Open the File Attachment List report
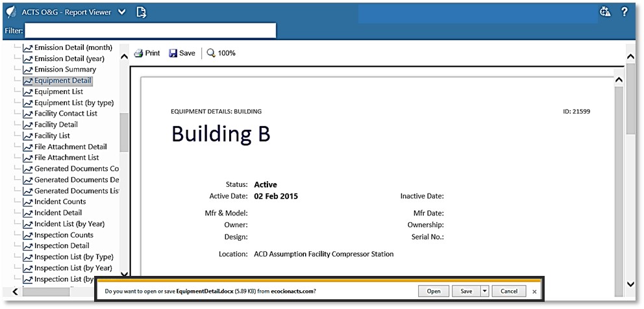Screen dimensions: 644x309 click(x=66, y=157)
